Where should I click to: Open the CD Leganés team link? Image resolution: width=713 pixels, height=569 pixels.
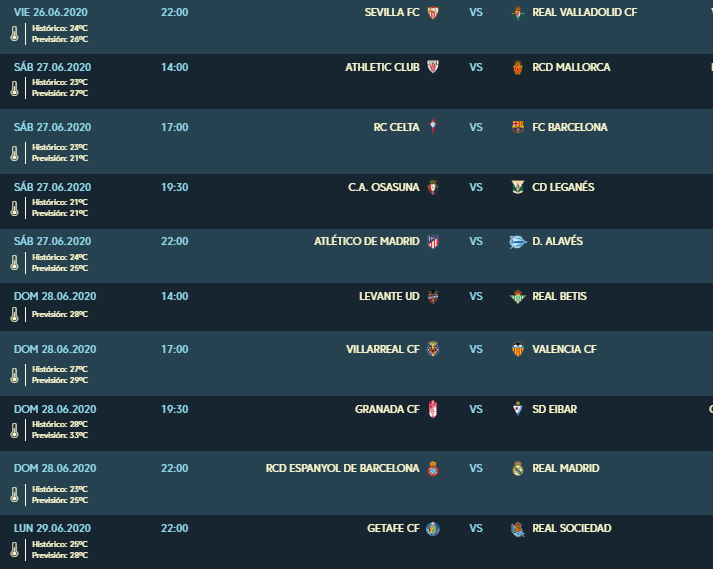(x=563, y=187)
